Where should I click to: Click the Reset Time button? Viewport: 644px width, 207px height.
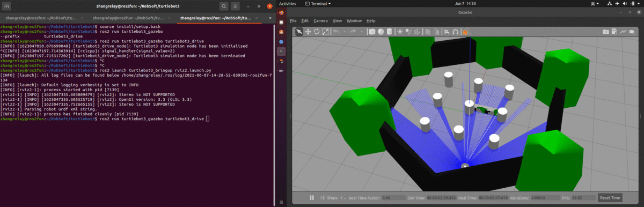610,198
